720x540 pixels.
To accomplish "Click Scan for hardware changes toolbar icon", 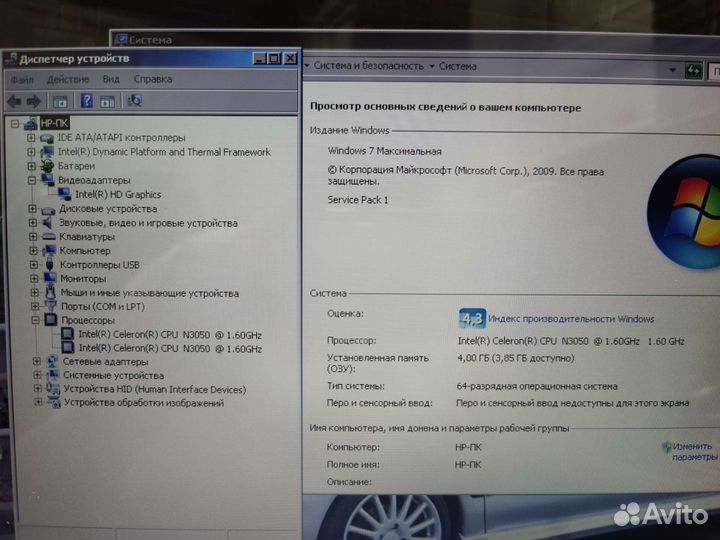I will click(135, 101).
